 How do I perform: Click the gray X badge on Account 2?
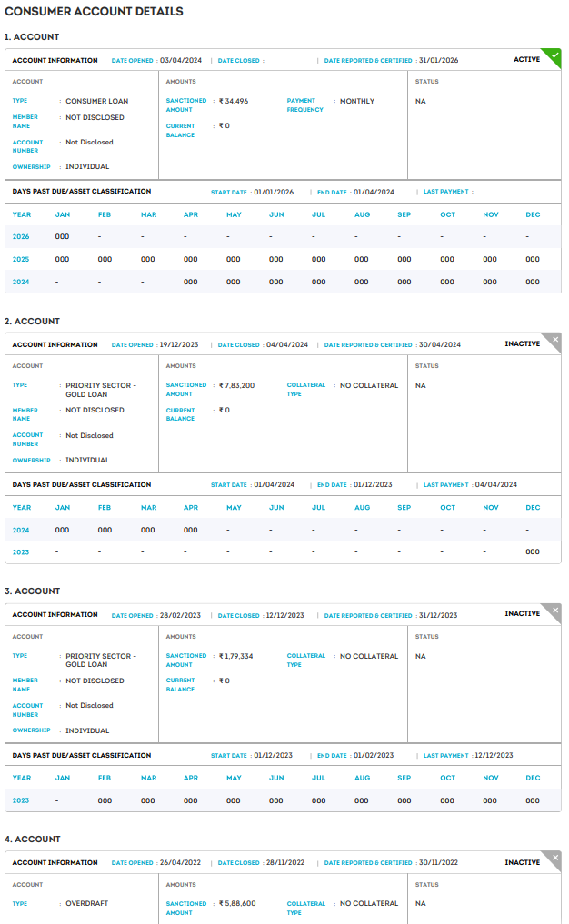555,340
